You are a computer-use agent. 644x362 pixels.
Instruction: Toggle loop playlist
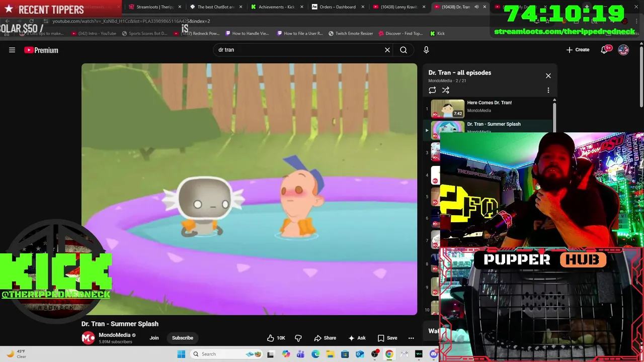(x=432, y=90)
